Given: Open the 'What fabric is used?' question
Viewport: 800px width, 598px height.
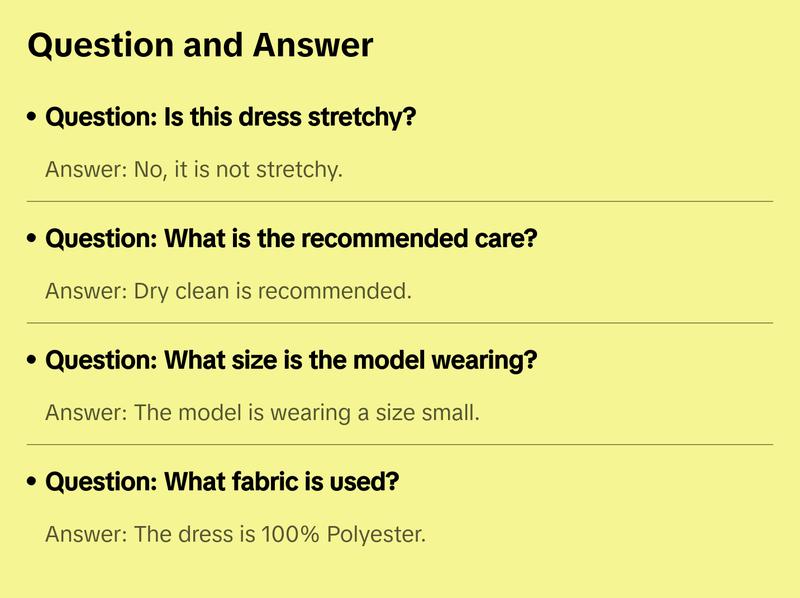Looking at the screenshot, I should tap(222, 482).
